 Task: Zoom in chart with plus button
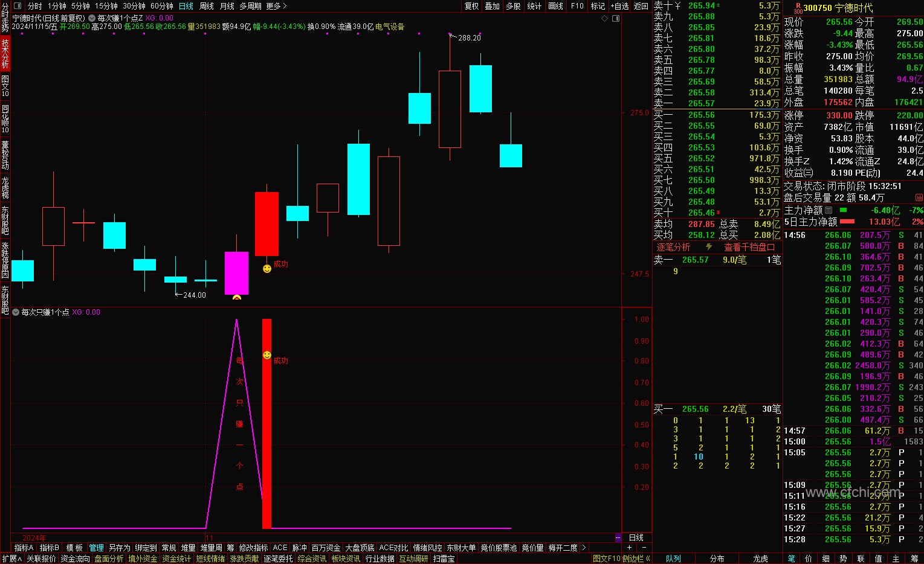point(629,547)
